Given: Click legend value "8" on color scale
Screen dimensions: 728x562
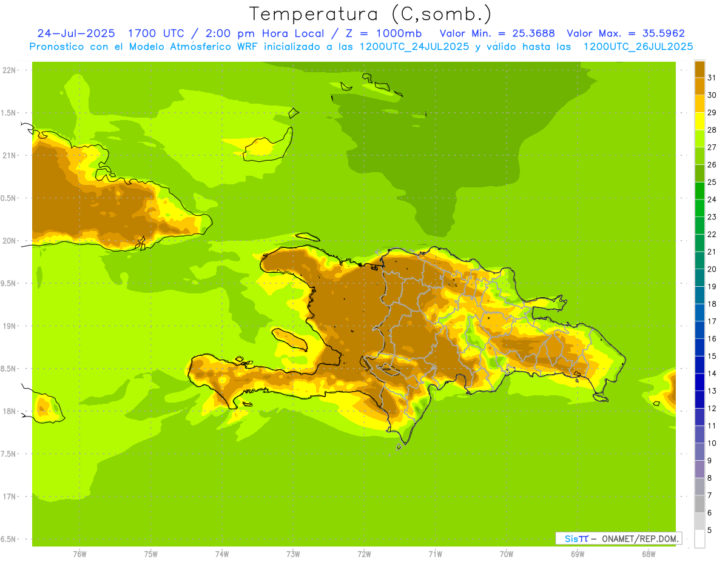Looking at the screenshot, I should point(710,478).
